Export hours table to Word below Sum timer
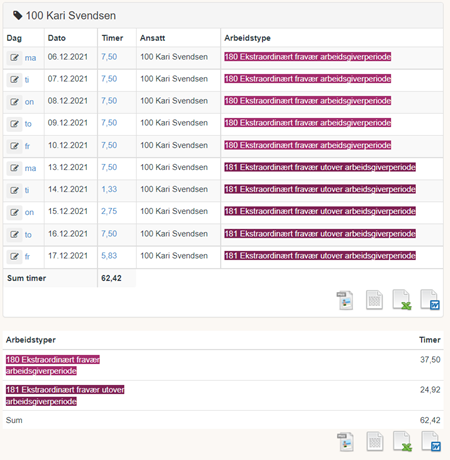Screen dimensions: 450x460 coord(430,300)
